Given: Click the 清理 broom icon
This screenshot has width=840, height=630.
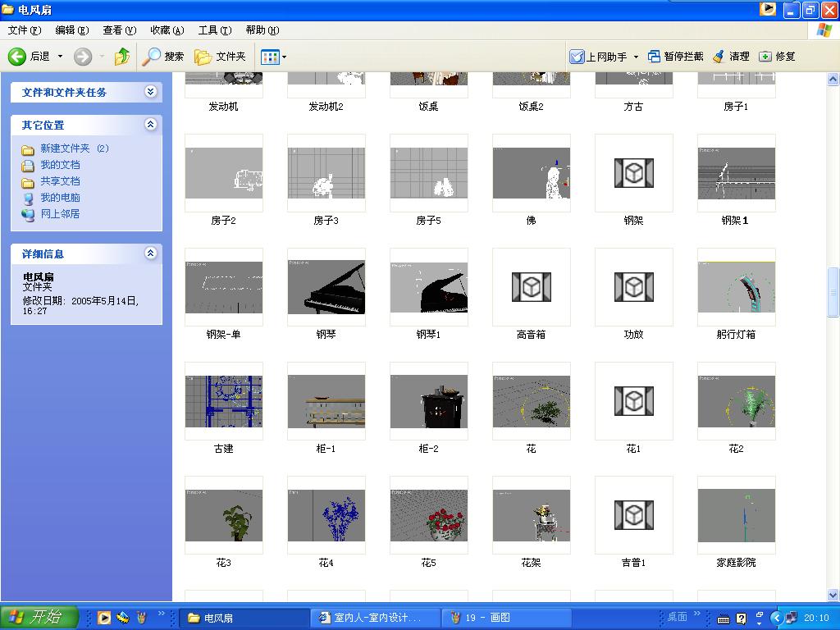Looking at the screenshot, I should point(719,57).
